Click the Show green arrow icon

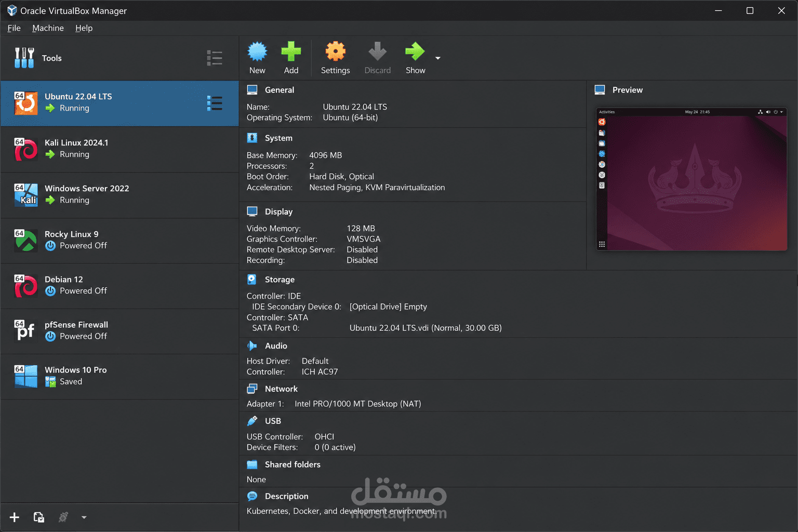click(415, 51)
